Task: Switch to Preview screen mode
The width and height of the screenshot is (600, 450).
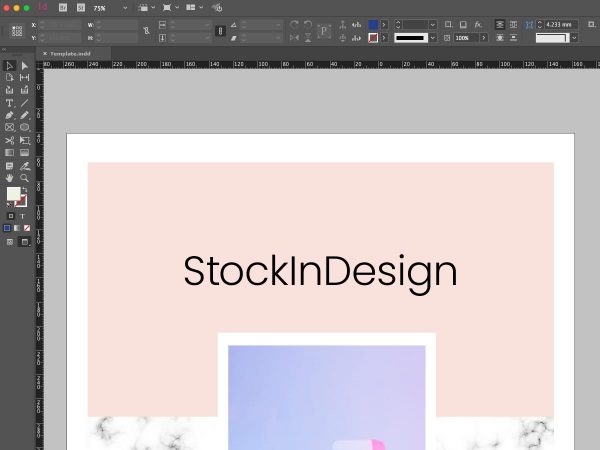Action: [x=25, y=242]
